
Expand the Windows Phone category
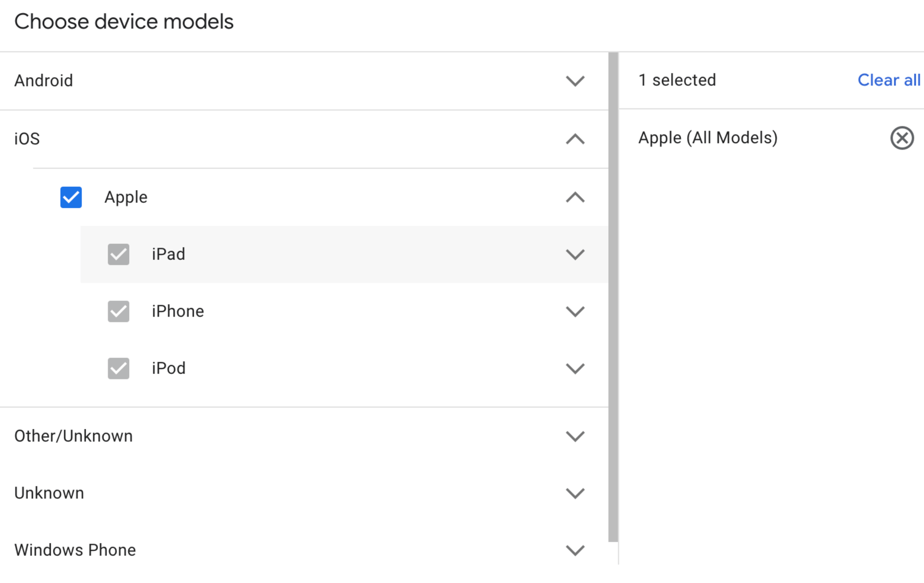coord(575,550)
